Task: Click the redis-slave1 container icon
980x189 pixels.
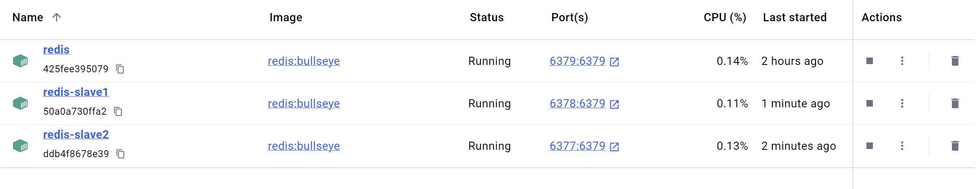Action: coord(20,103)
